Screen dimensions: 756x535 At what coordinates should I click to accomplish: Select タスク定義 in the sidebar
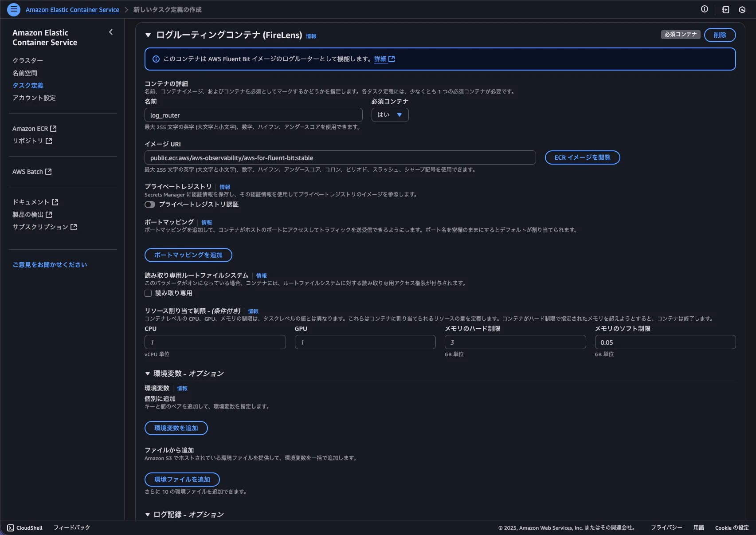click(x=28, y=85)
